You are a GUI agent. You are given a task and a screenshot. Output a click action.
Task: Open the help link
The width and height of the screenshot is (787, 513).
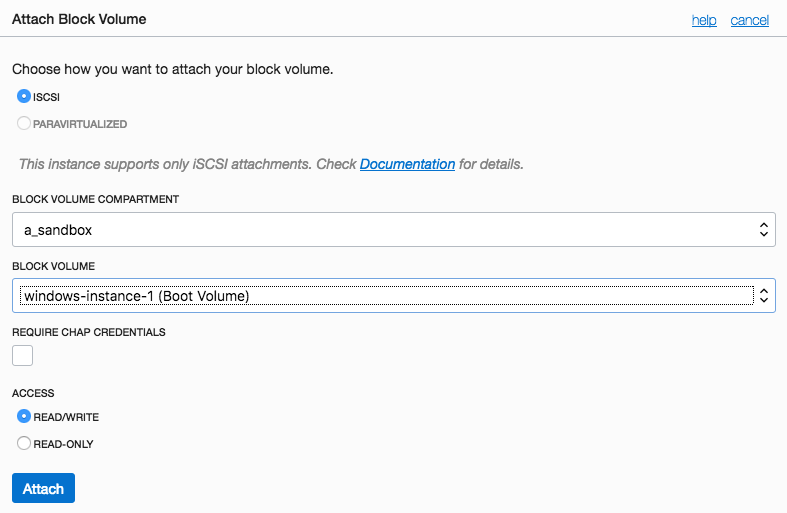(704, 20)
